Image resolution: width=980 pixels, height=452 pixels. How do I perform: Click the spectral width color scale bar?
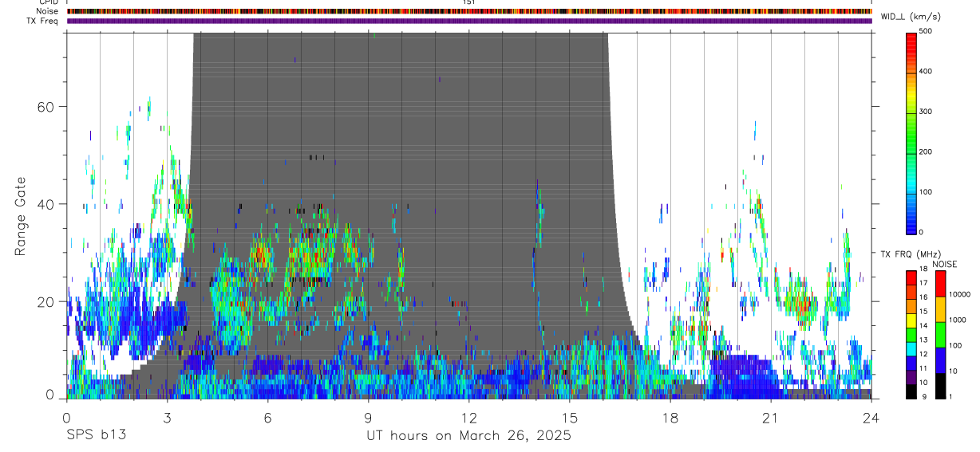coord(912,132)
